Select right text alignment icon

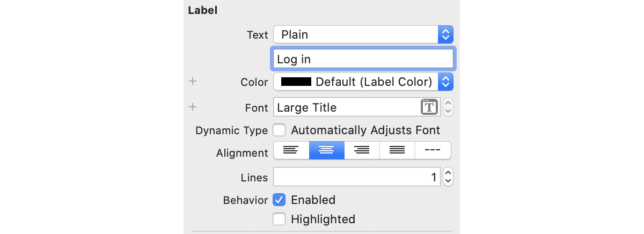point(362,150)
